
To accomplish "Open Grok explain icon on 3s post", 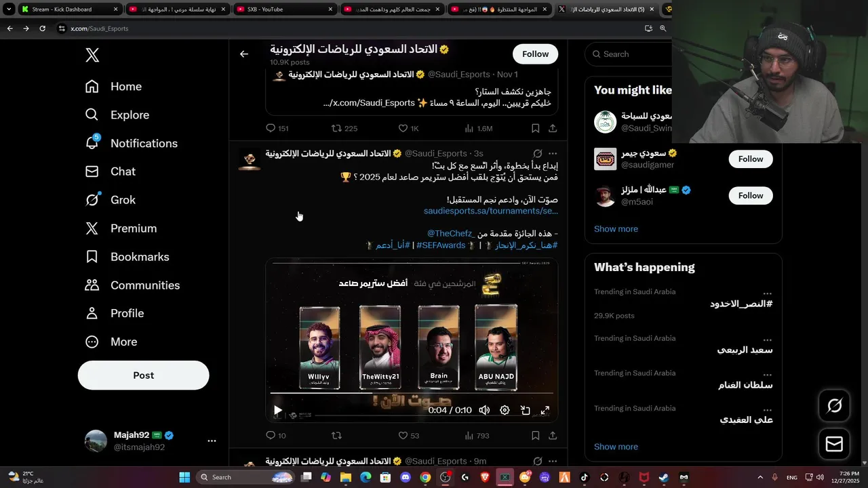I will pos(537,154).
